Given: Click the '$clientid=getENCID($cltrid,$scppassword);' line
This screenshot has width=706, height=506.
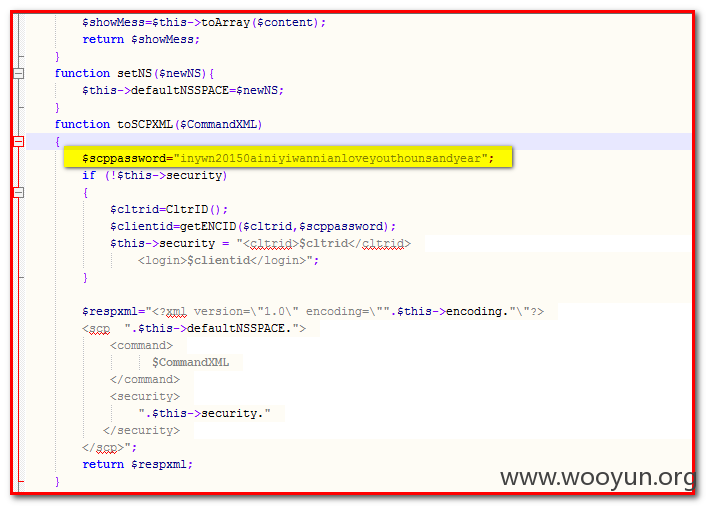Looking at the screenshot, I should pos(253,226).
